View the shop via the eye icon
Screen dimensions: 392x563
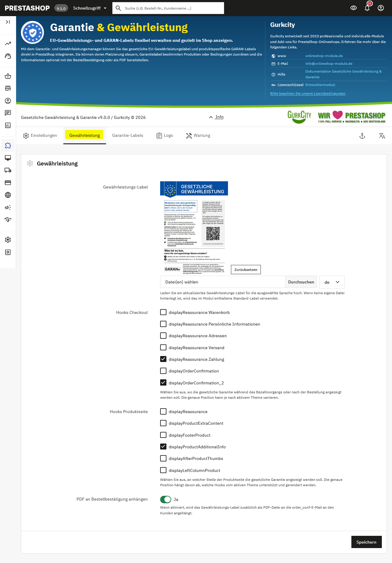coord(353,8)
